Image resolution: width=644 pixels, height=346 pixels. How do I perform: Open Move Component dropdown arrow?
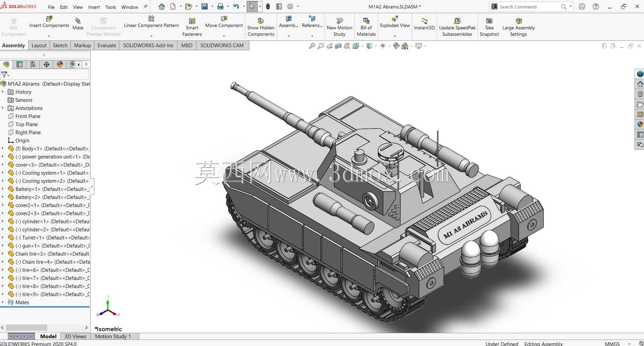224,36
